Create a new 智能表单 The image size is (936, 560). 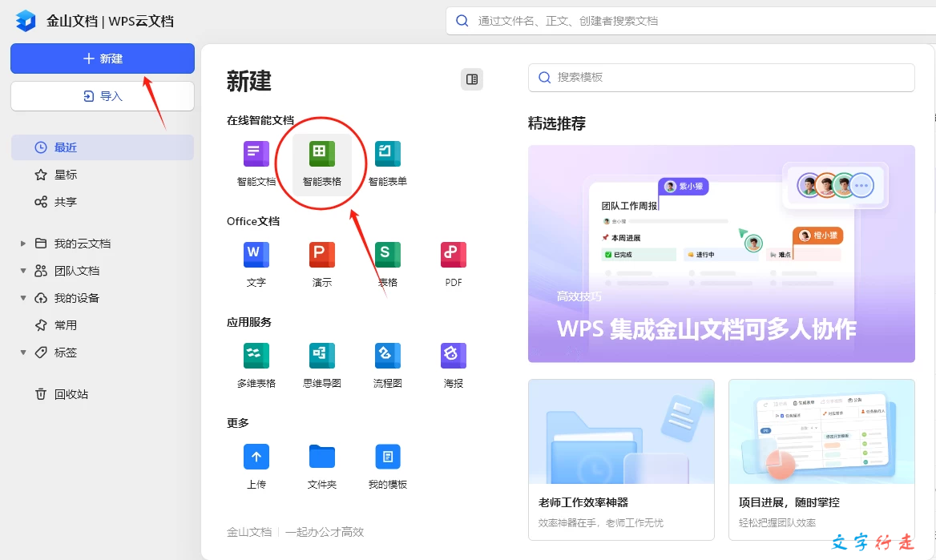coord(387,163)
